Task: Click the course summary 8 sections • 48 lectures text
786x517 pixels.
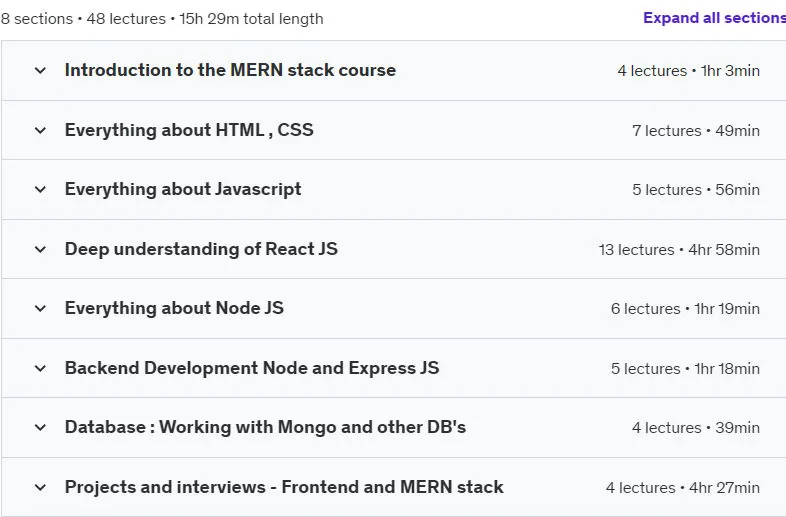Action: click(162, 19)
